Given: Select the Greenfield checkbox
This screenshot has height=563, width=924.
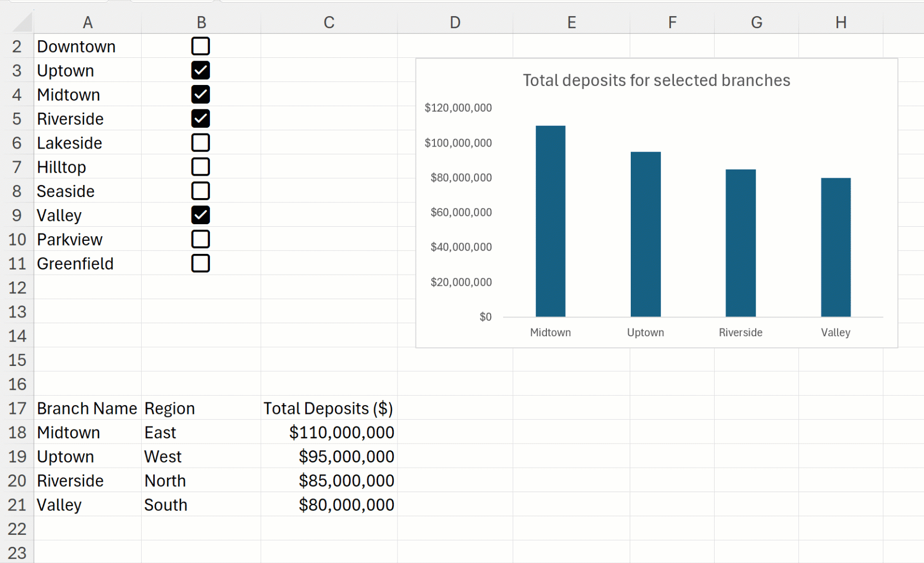Looking at the screenshot, I should click(x=201, y=263).
